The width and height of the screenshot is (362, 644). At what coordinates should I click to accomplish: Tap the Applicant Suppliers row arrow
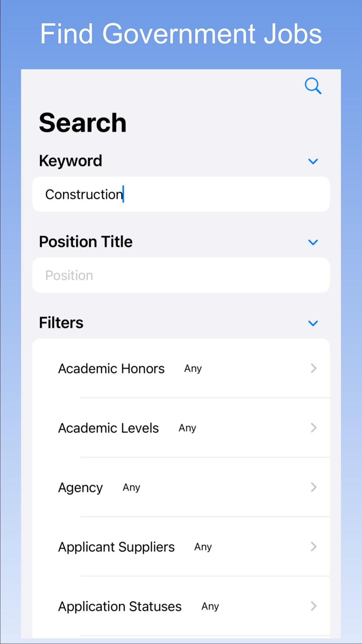tap(313, 547)
